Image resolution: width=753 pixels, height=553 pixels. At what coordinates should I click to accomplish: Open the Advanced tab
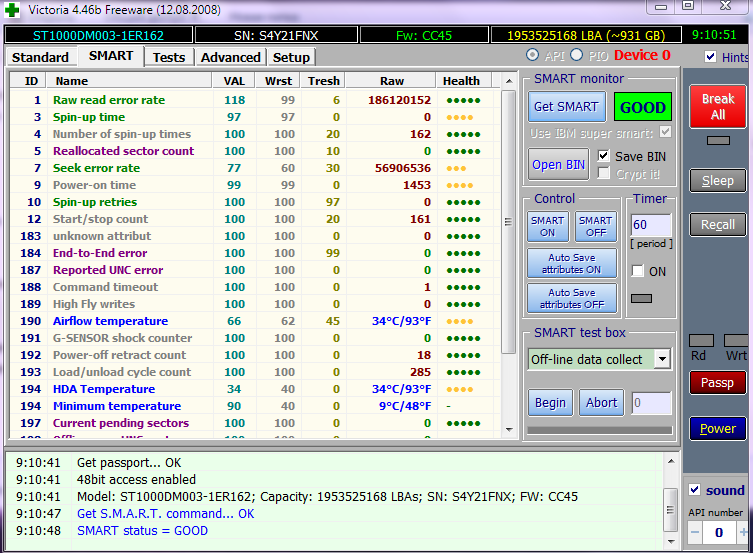point(230,57)
